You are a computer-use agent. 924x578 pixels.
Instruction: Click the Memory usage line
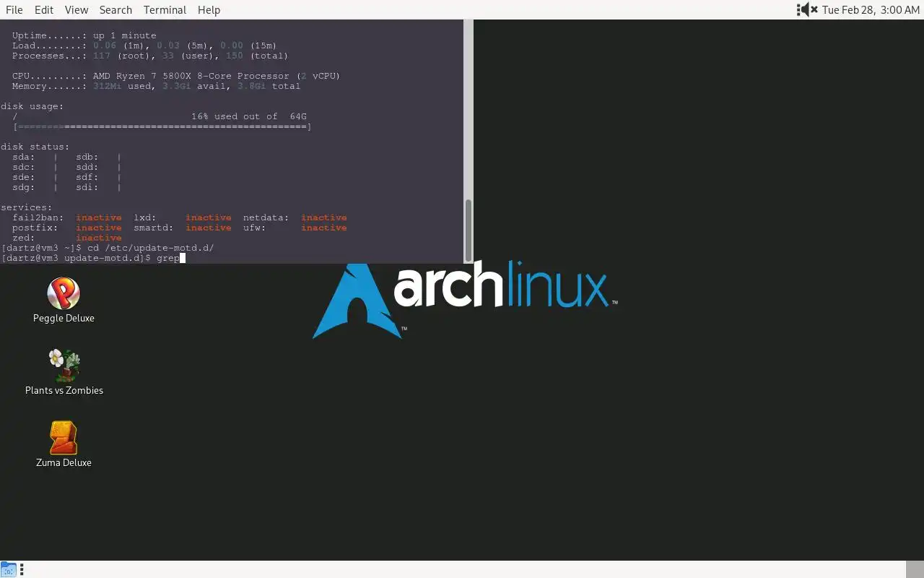click(156, 86)
